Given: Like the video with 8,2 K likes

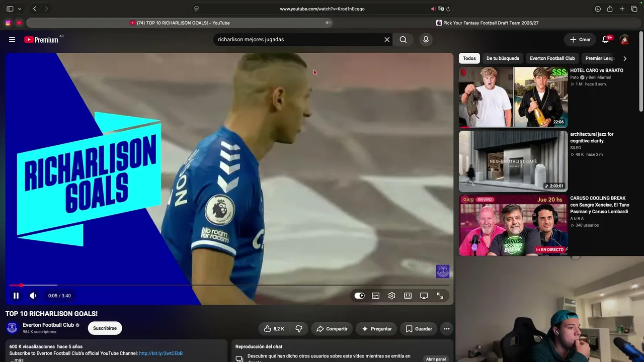Looking at the screenshot, I should (x=274, y=329).
